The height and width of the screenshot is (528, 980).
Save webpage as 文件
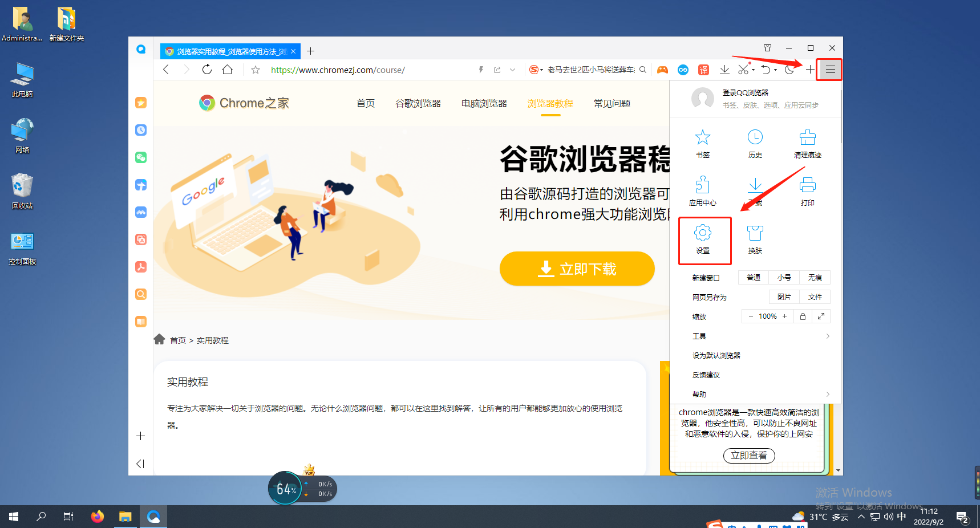tap(815, 297)
